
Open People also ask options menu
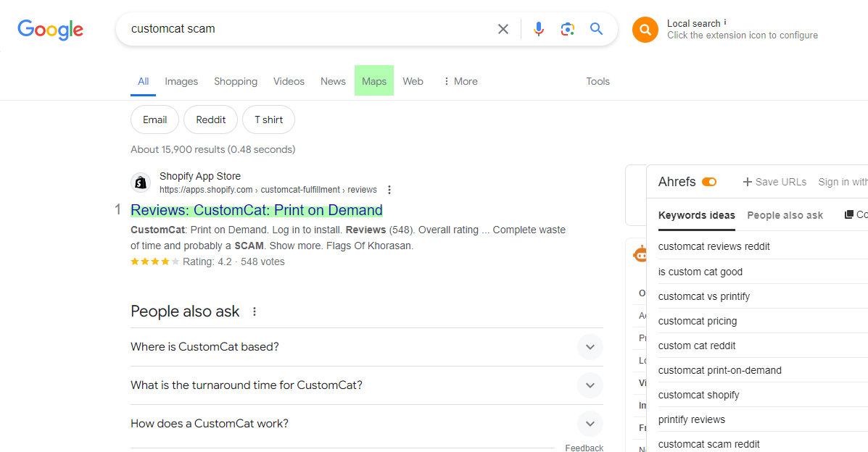[x=255, y=311]
